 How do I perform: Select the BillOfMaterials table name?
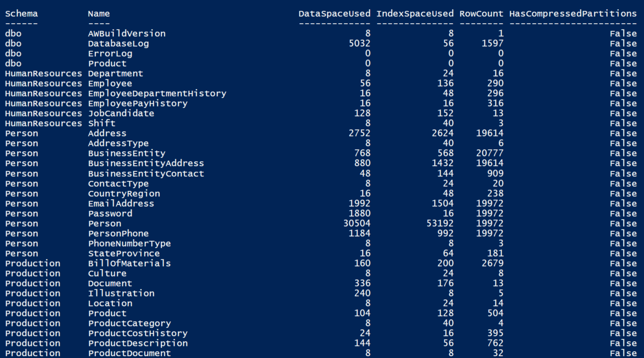coord(129,263)
